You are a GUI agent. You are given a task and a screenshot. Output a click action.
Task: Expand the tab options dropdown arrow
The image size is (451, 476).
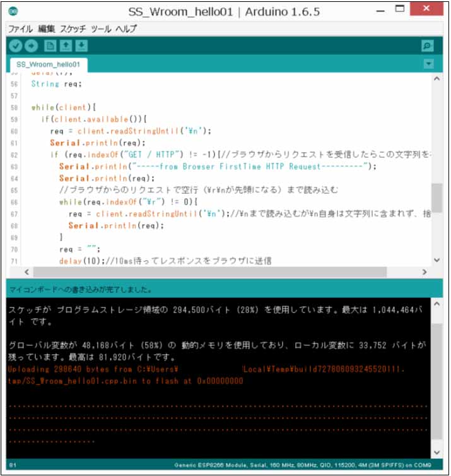[x=429, y=64]
